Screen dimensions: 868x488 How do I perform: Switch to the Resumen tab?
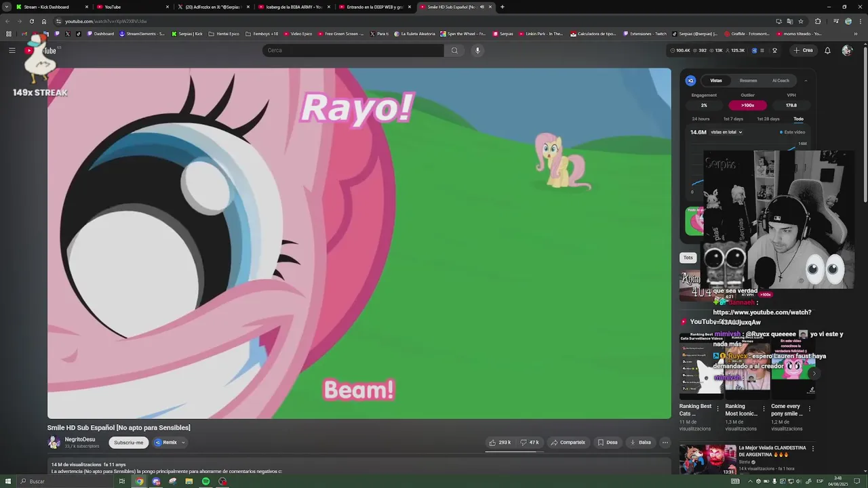748,81
